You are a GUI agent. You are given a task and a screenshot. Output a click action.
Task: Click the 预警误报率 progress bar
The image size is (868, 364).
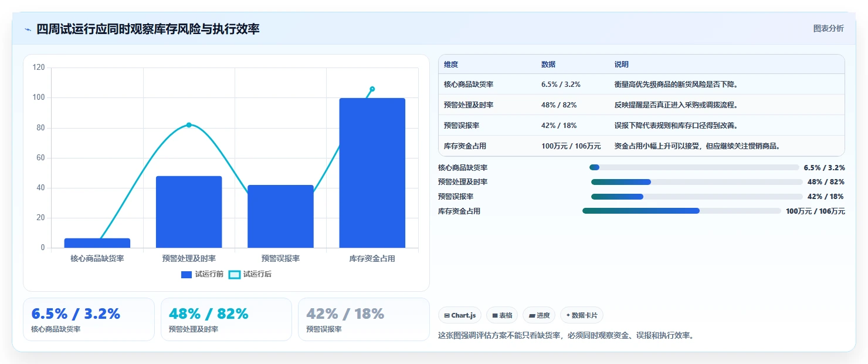[x=697, y=197]
